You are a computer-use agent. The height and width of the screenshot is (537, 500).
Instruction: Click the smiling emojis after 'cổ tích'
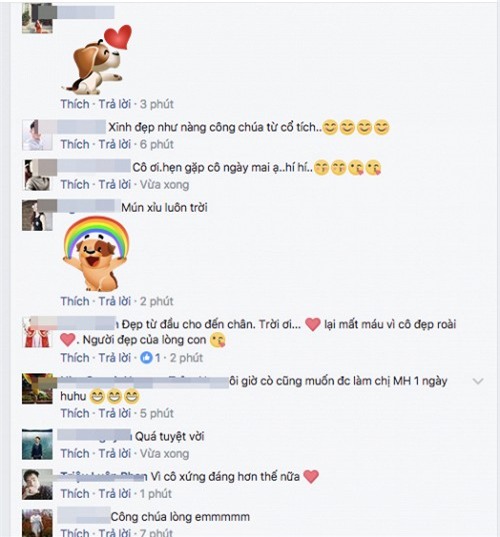(356, 128)
